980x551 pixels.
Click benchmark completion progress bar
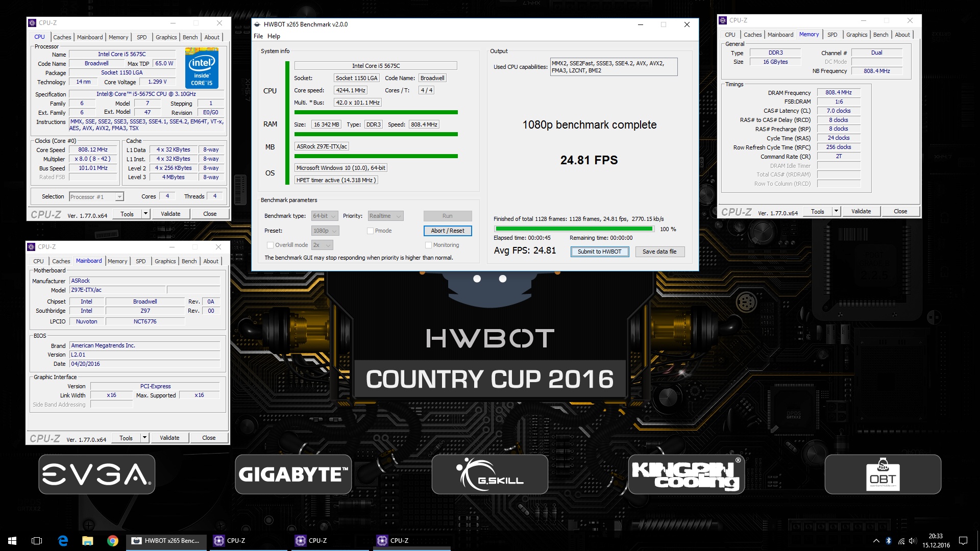coord(574,230)
